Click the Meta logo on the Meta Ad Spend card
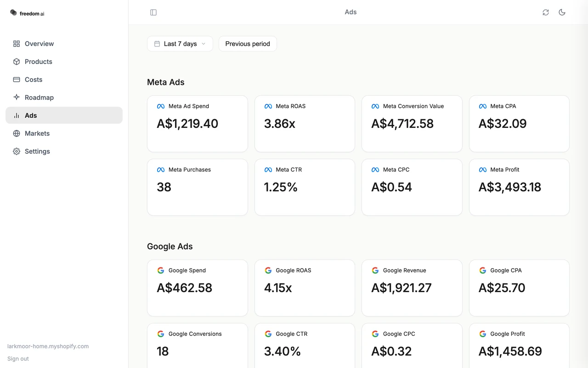This screenshot has width=588, height=368. click(161, 106)
